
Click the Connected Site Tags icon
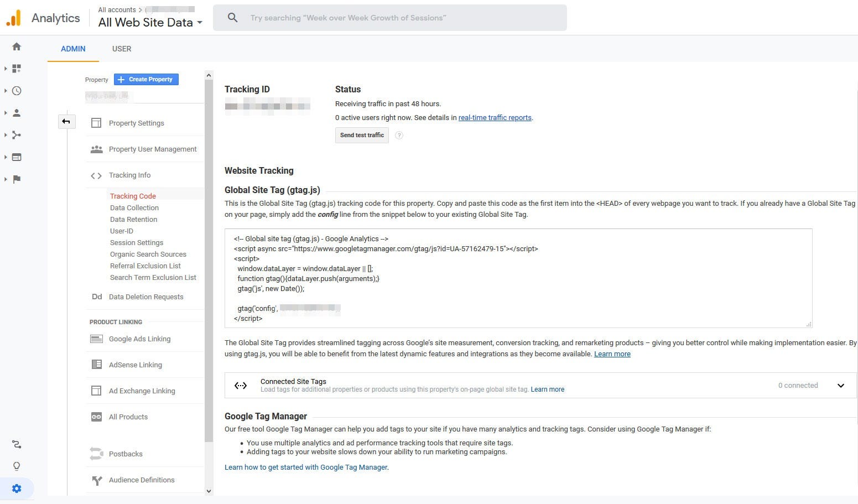coord(241,386)
